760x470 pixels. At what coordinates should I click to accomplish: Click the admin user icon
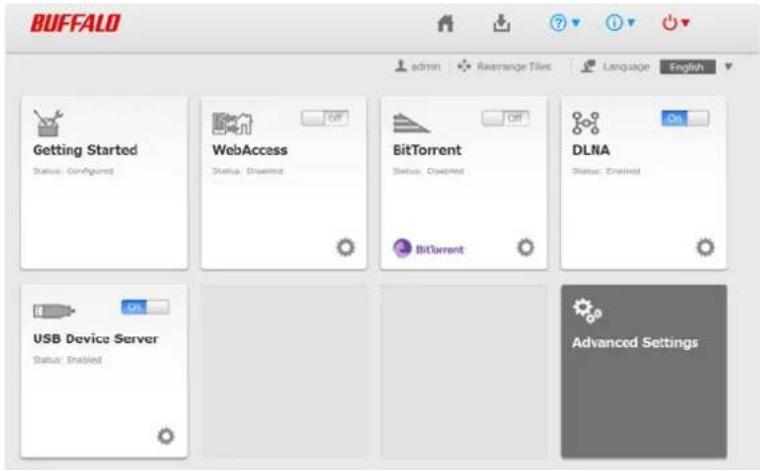[x=400, y=66]
